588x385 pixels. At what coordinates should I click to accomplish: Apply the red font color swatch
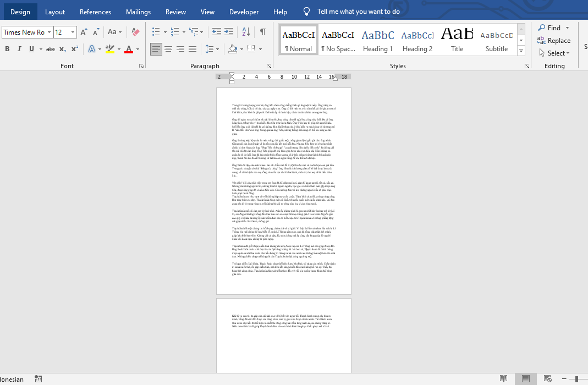pos(129,49)
